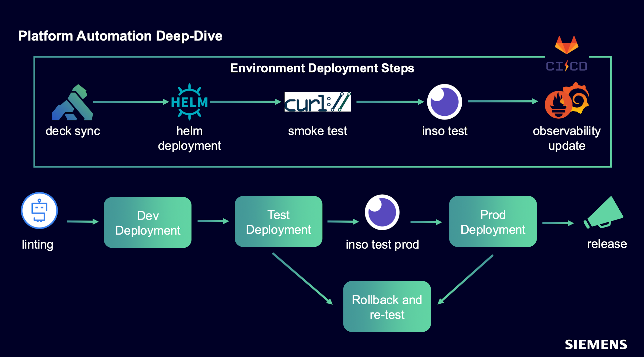
Task: Click the Platform Automation Deep-Dive title
Action: [120, 36]
